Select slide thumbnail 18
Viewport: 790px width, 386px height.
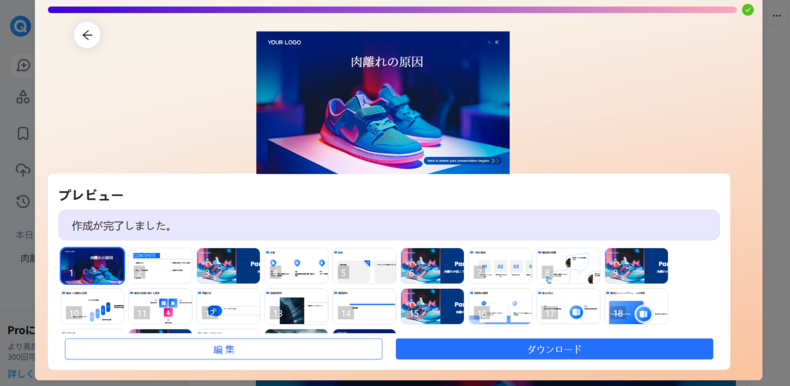[636, 306]
